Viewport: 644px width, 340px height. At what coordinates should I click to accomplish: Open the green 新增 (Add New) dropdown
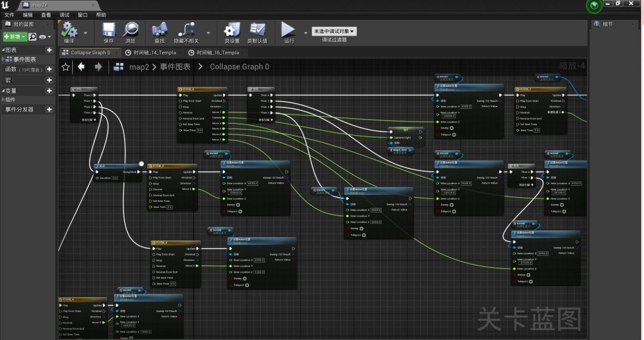click(x=14, y=37)
